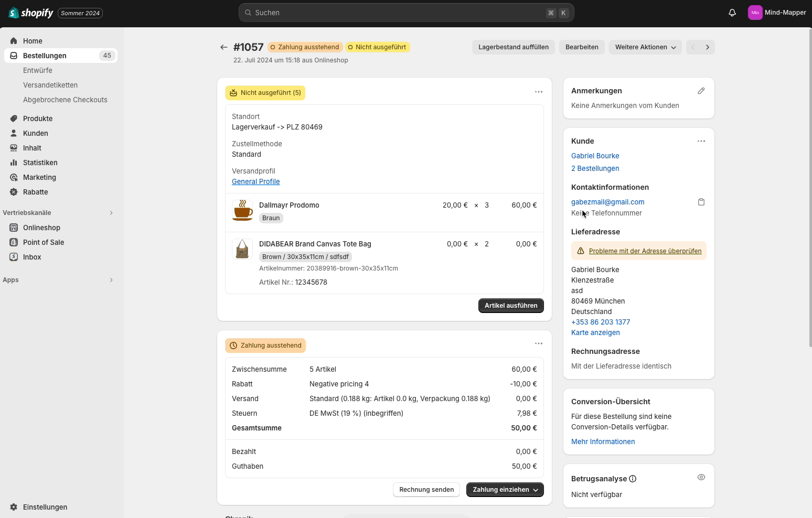The width and height of the screenshot is (812, 518).
Task: Edit Anmerkungen with the pencil icon
Action: coord(701,91)
